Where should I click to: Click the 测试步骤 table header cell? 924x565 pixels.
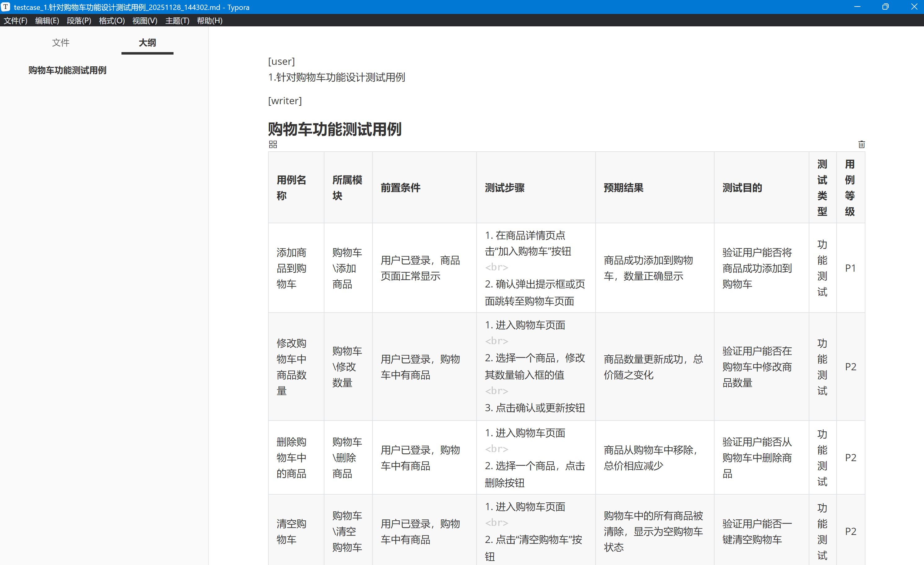[x=504, y=188]
